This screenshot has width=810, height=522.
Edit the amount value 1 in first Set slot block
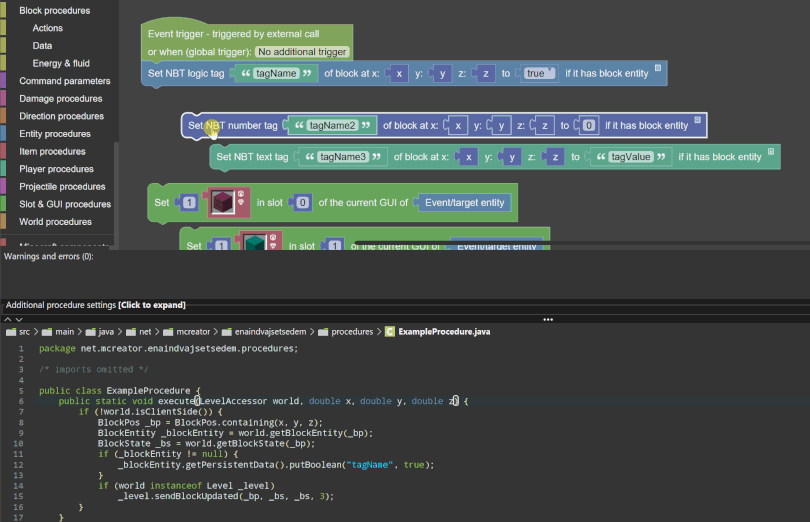pyautogui.click(x=190, y=203)
